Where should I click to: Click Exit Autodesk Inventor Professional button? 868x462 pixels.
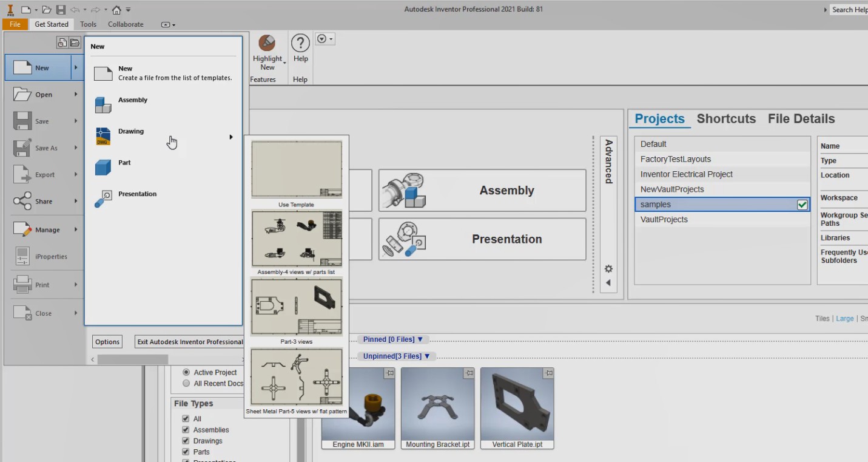tap(189, 342)
